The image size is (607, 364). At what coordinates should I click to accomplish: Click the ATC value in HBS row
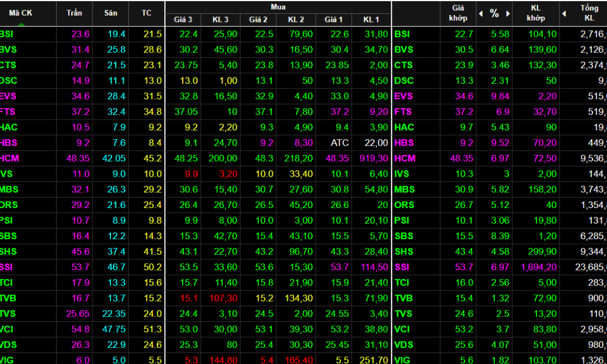pyautogui.click(x=339, y=143)
